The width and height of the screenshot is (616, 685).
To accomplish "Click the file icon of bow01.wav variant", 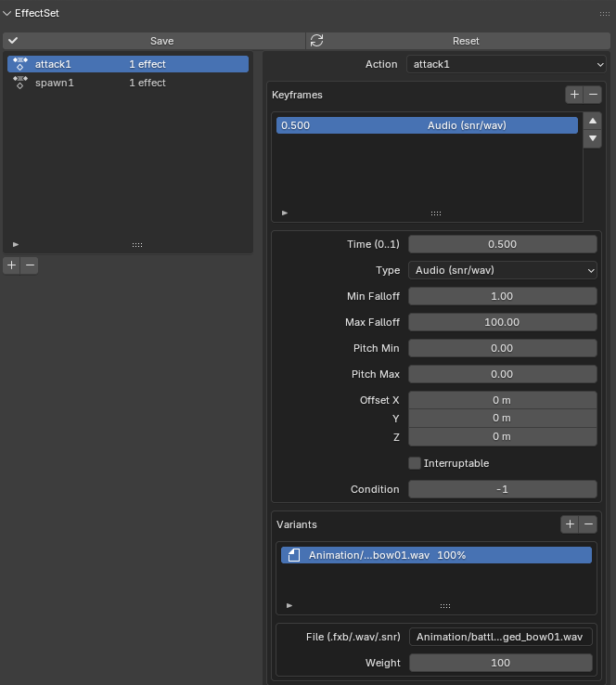I will (294, 555).
